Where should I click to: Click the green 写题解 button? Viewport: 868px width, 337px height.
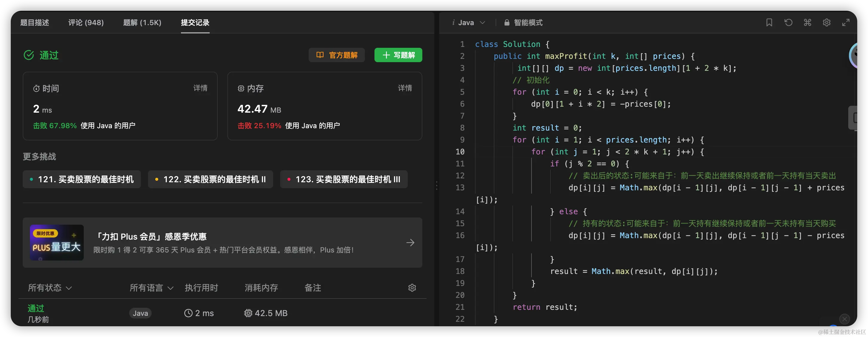click(x=398, y=55)
